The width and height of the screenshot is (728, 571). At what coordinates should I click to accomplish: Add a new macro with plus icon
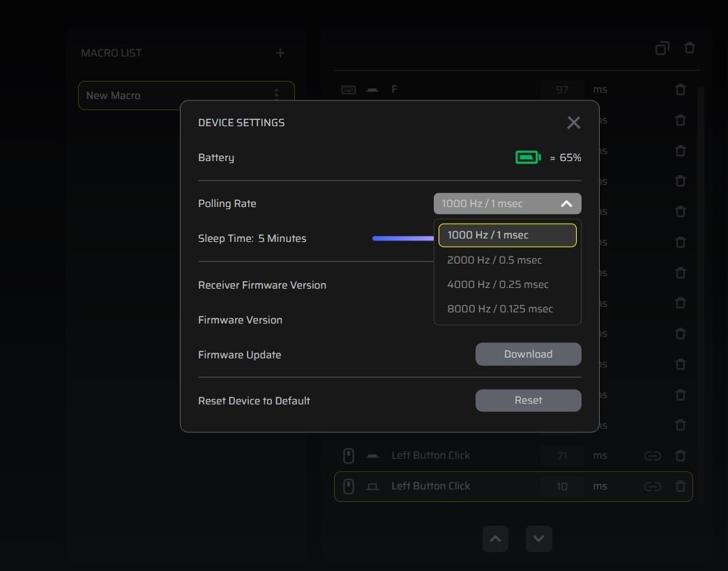[x=280, y=53]
